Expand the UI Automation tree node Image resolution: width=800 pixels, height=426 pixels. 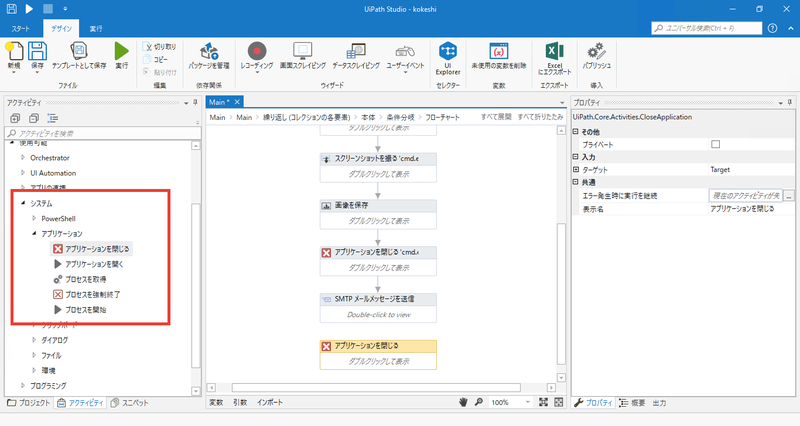[23, 173]
